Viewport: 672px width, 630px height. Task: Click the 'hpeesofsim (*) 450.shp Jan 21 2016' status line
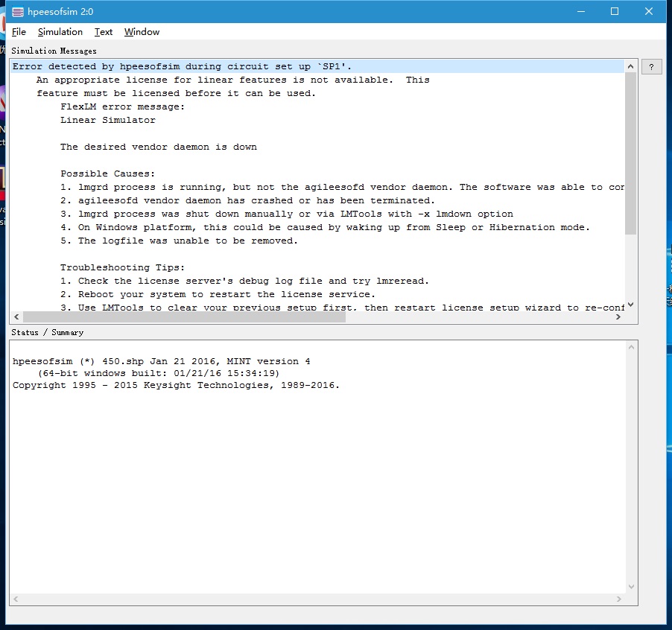point(161,361)
